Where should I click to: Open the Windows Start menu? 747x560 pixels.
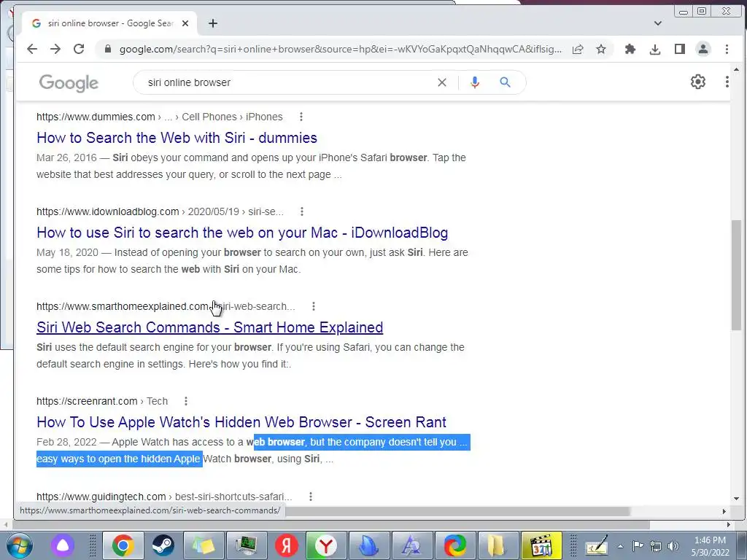click(19, 545)
